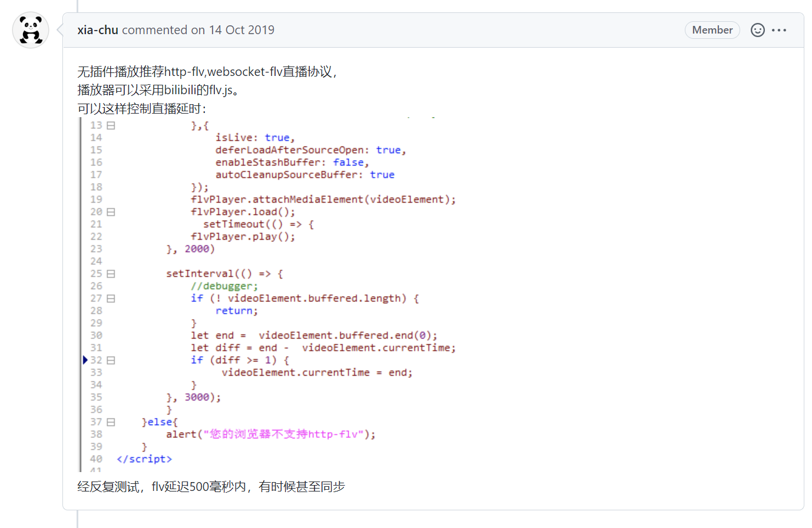This screenshot has width=812, height=528.
Task: Click the text '播放器可以采用bilibili的flv.js。'
Action: click(158, 90)
